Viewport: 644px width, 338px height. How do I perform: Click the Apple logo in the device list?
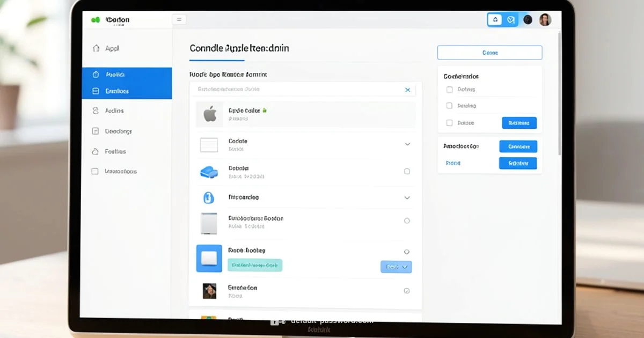209,114
